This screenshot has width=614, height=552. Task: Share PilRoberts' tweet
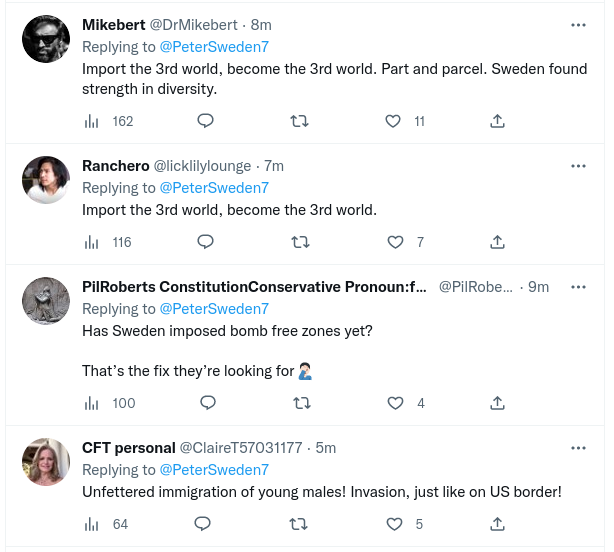click(497, 403)
